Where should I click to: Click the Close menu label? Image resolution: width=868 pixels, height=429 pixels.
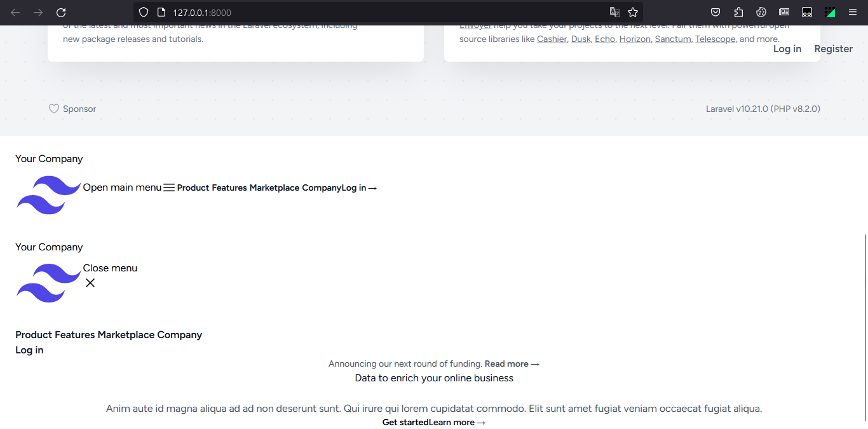pyautogui.click(x=110, y=268)
